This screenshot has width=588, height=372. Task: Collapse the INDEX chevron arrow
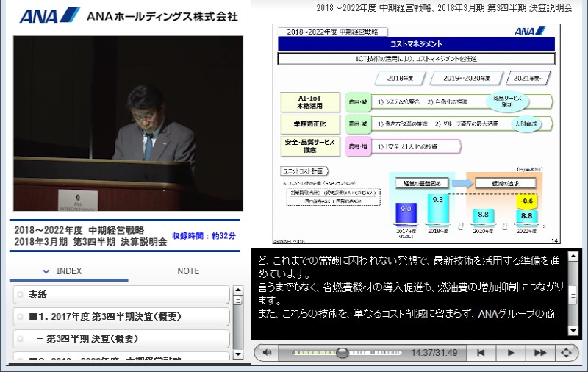pos(46,271)
